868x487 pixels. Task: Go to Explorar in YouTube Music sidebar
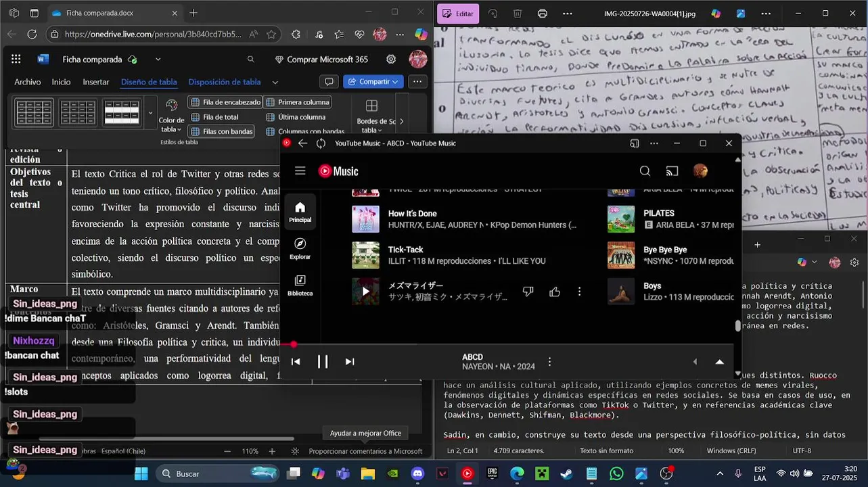point(300,249)
